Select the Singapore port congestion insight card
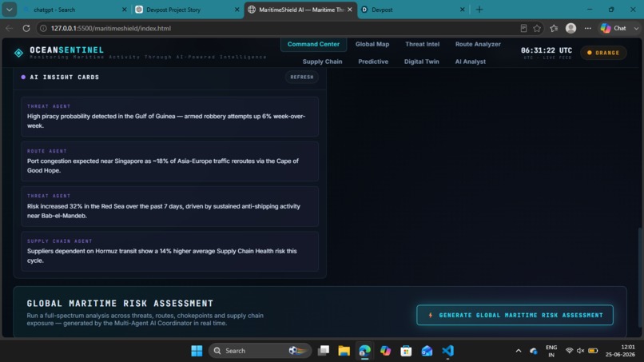The image size is (644, 362). point(169,161)
